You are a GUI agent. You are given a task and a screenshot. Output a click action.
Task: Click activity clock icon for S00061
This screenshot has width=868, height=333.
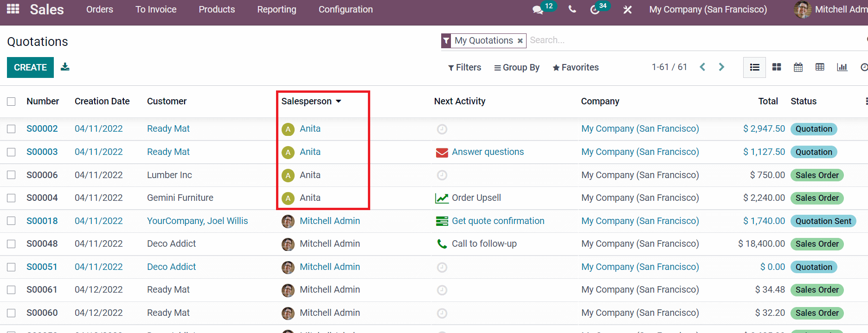[x=442, y=290]
